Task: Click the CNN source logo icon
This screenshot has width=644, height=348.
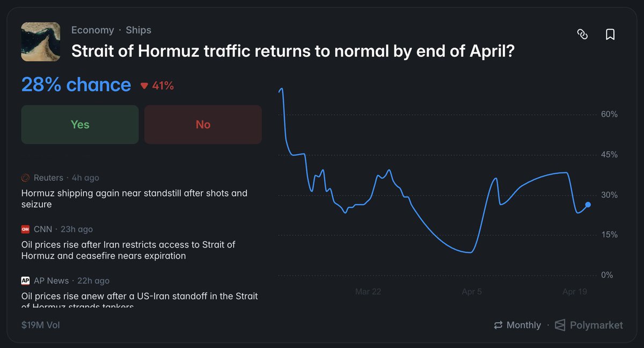Action: tap(25, 229)
